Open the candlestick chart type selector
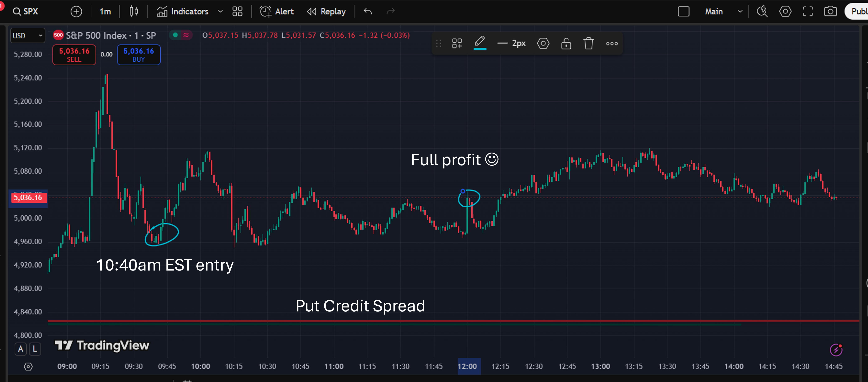868x382 pixels. tap(134, 11)
